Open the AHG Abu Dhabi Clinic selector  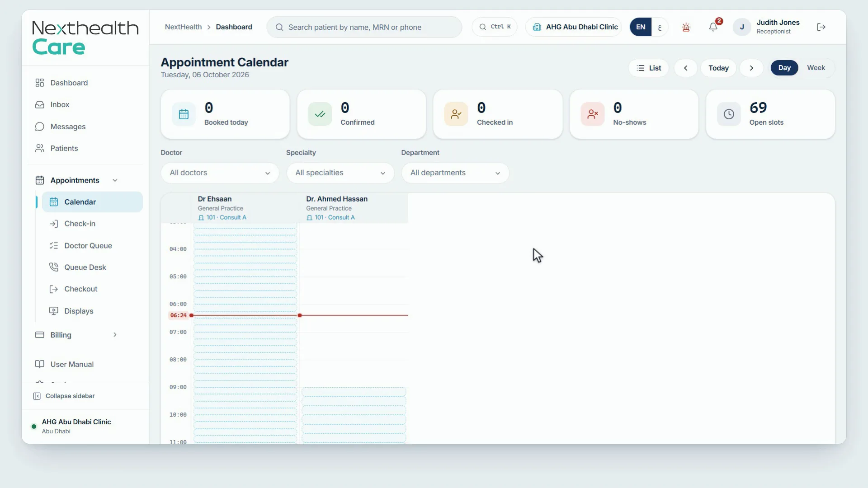pyautogui.click(x=573, y=27)
